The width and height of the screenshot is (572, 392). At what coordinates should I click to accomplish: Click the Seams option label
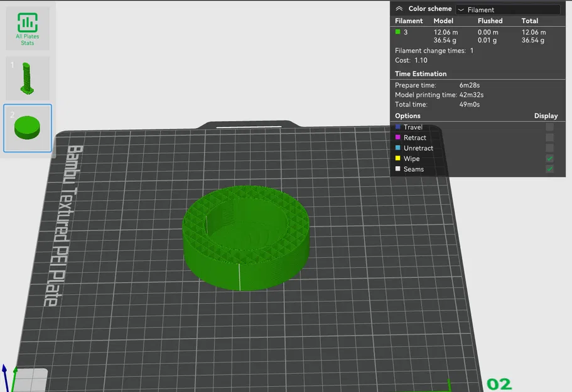point(414,169)
